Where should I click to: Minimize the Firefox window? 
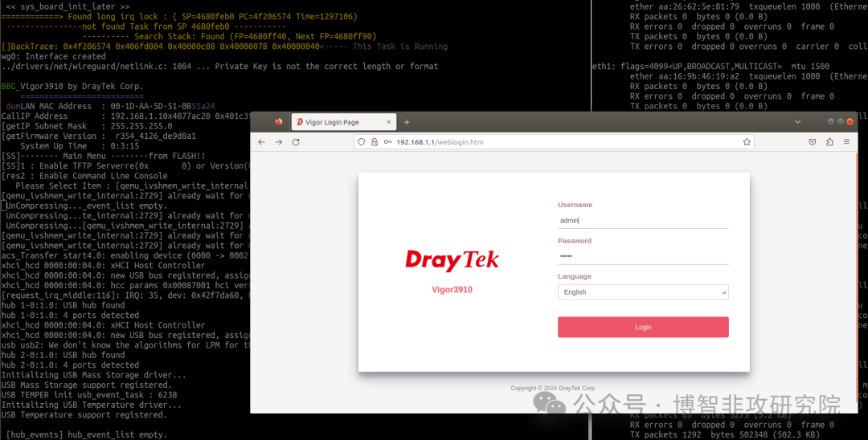830,121
